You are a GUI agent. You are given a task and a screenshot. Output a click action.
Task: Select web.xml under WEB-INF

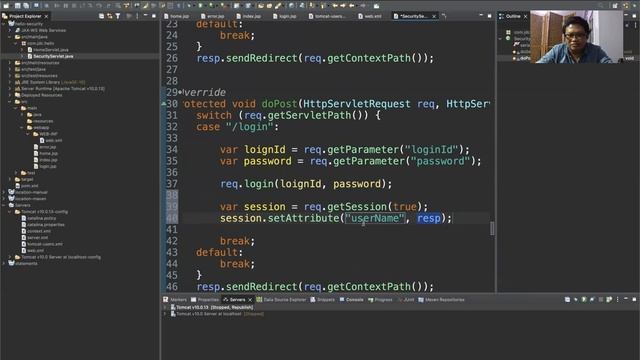point(51,140)
